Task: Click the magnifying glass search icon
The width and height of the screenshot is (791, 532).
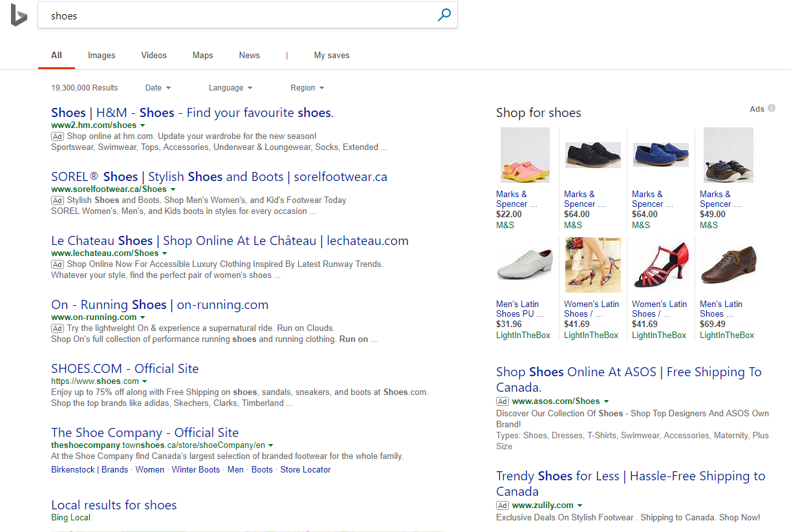Action: click(x=444, y=16)
